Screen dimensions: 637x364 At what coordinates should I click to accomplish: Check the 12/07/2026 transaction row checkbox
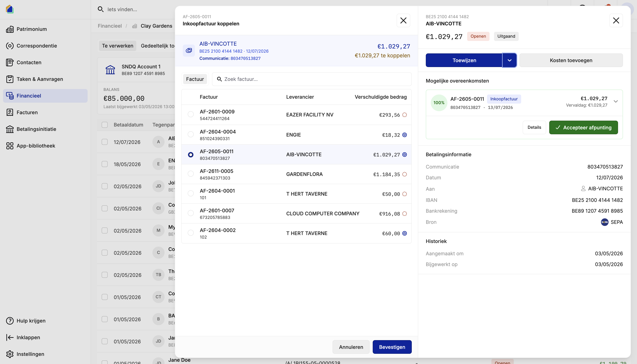105,142
